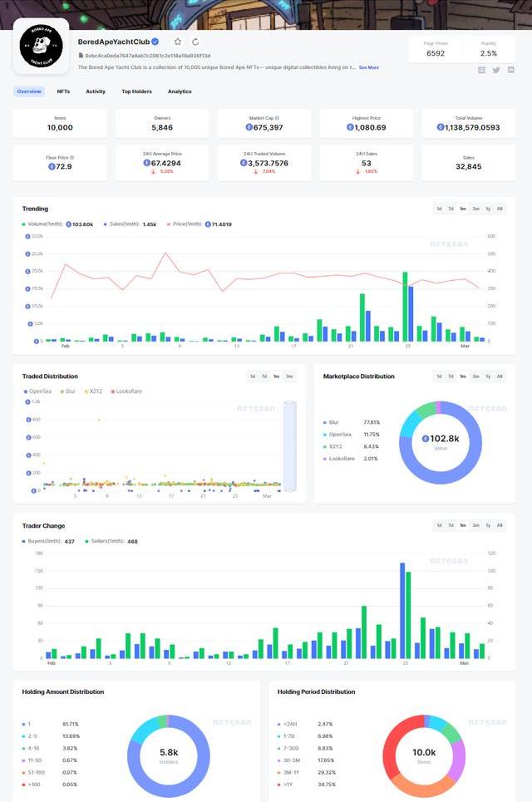Set Trending chart range to 3m
The width and height of the screenshot is (532, 802).
click(x=475, y=209)
